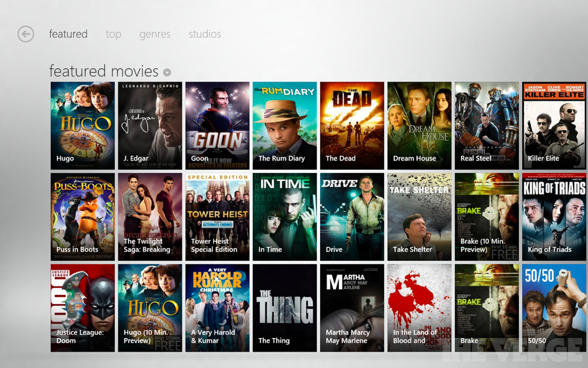Open the Puss in Boots tile
This screenshot has height=368, width=588.
coord(83,217)
